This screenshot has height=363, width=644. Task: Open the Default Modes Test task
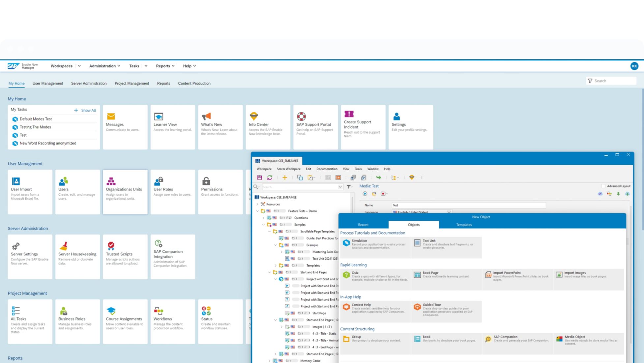tap(36, 119)
